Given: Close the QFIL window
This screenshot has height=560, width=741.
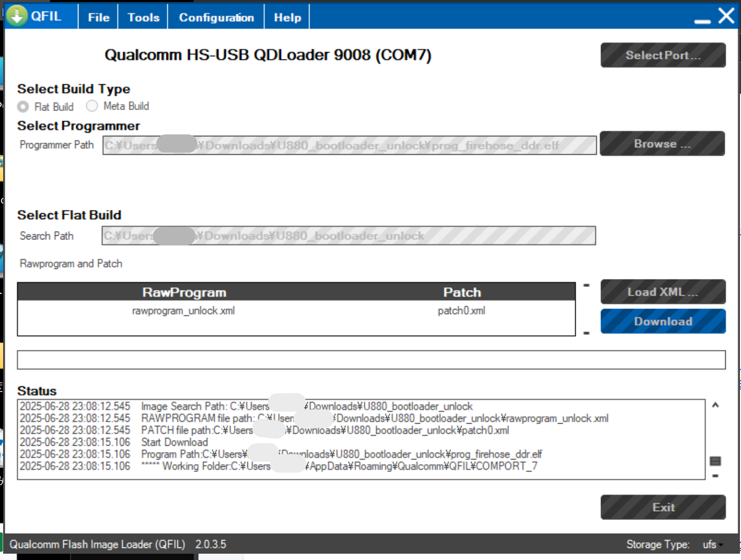Looking at the screenshot, I should coord(726,16).
